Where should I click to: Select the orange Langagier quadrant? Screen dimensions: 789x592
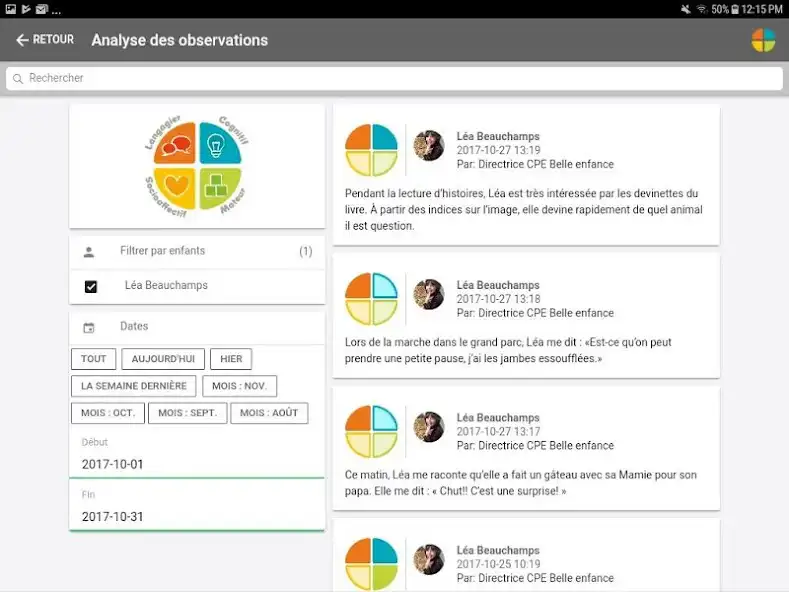pos(177,144)
